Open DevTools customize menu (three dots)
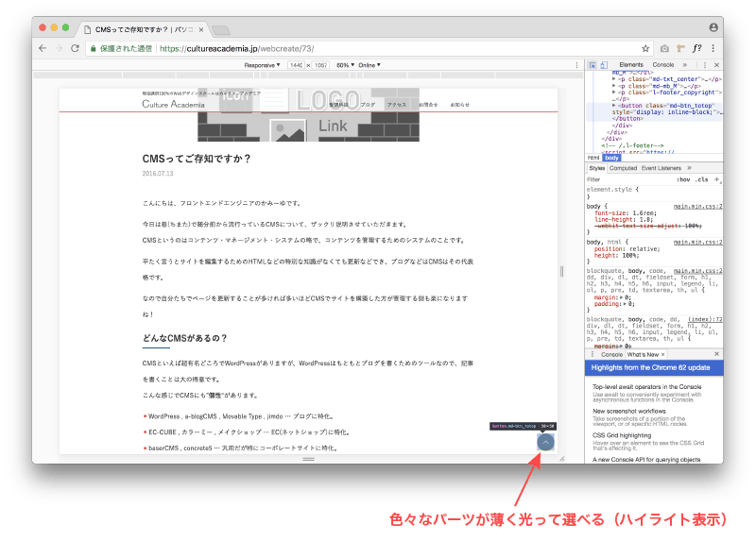Screen dimensions: 756x541 tap(705, 64)
